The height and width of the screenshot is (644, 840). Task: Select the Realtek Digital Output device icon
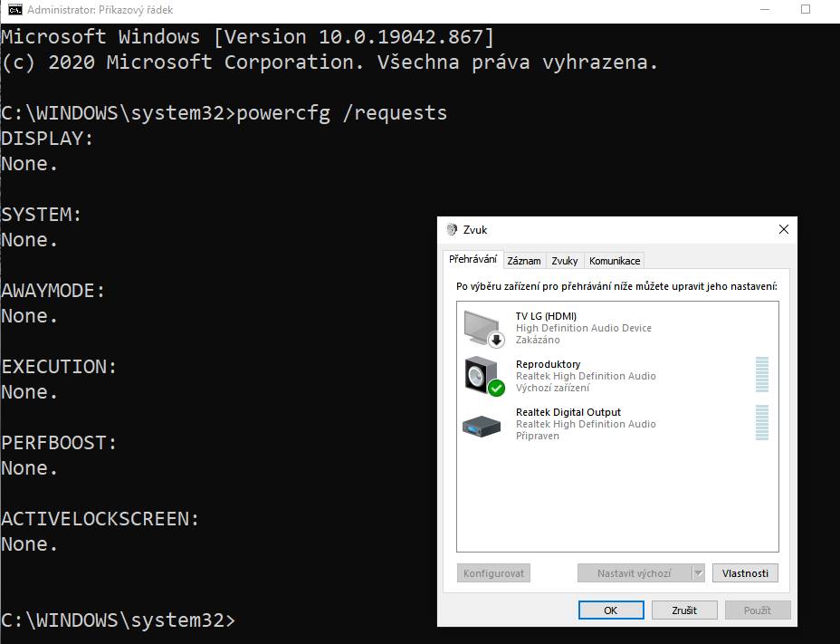(482, 427)
